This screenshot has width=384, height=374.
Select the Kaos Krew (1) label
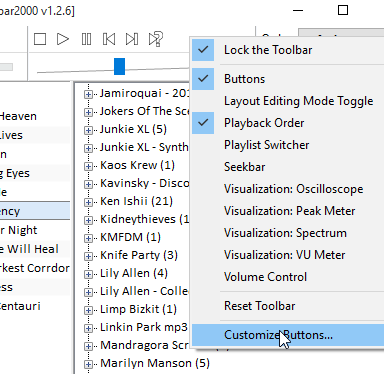tap(137, 165)
